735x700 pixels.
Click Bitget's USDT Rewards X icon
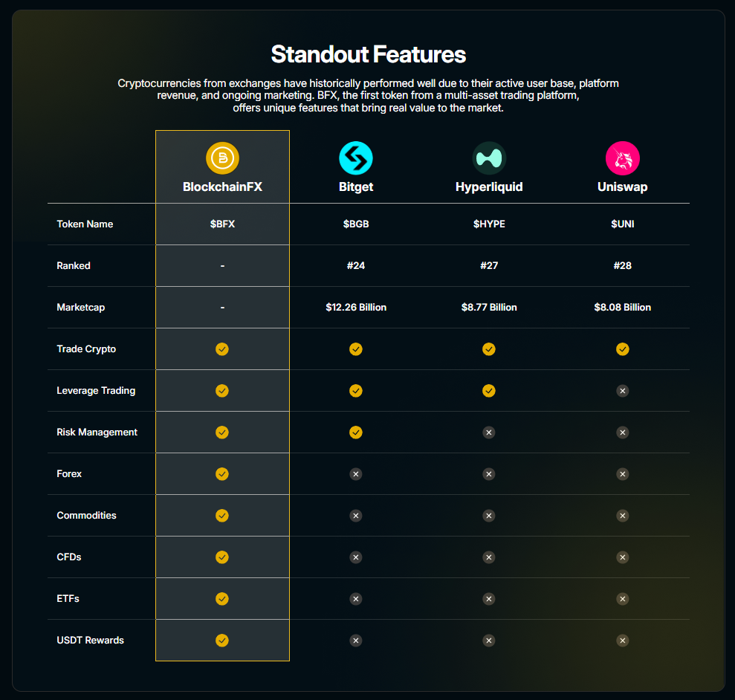pos(356,640)
